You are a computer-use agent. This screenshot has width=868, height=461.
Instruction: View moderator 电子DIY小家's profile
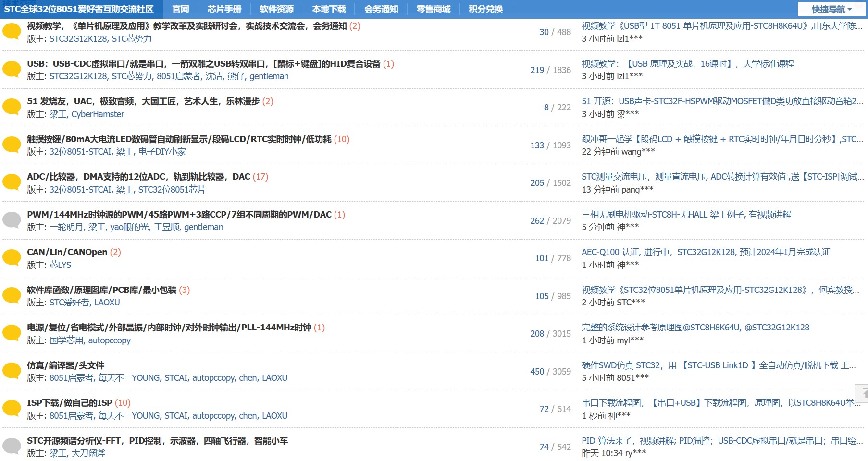point(162,152)
